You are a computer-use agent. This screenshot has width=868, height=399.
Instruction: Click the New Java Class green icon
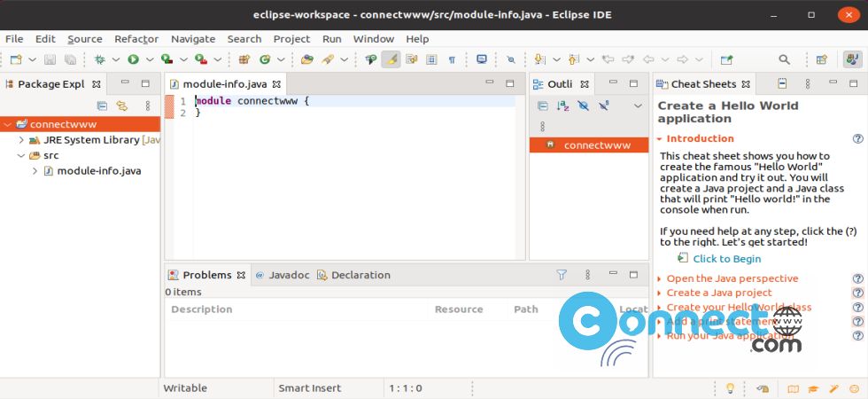[265, 59]
